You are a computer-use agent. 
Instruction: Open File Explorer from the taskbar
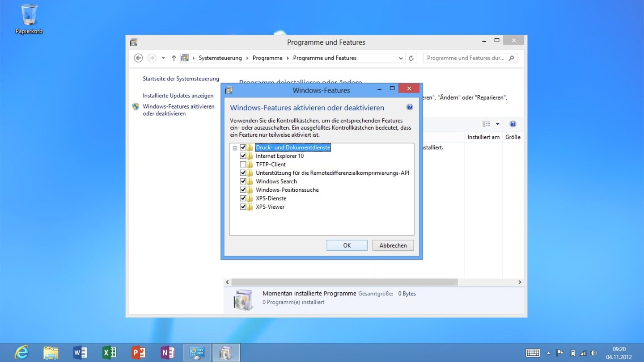[x=51, y=353]
